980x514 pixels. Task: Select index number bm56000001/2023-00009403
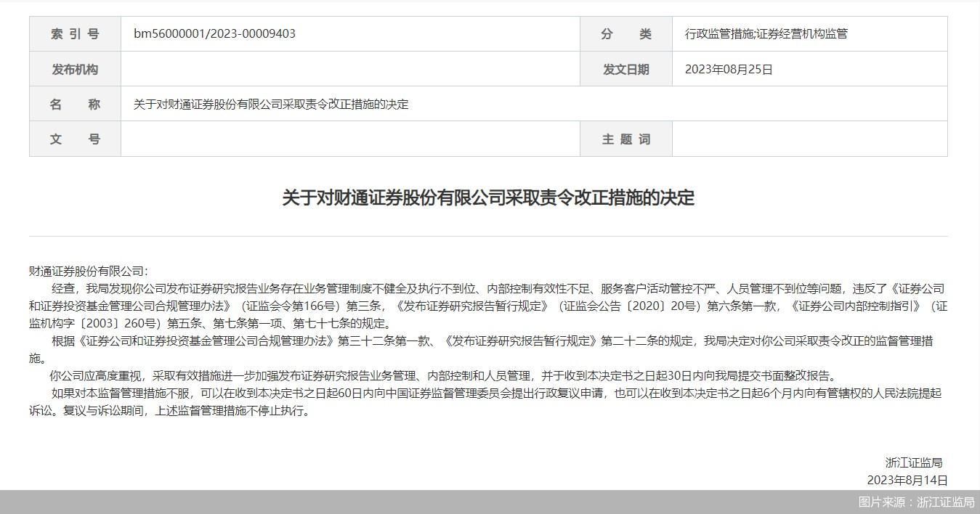(x=214, y=34)
